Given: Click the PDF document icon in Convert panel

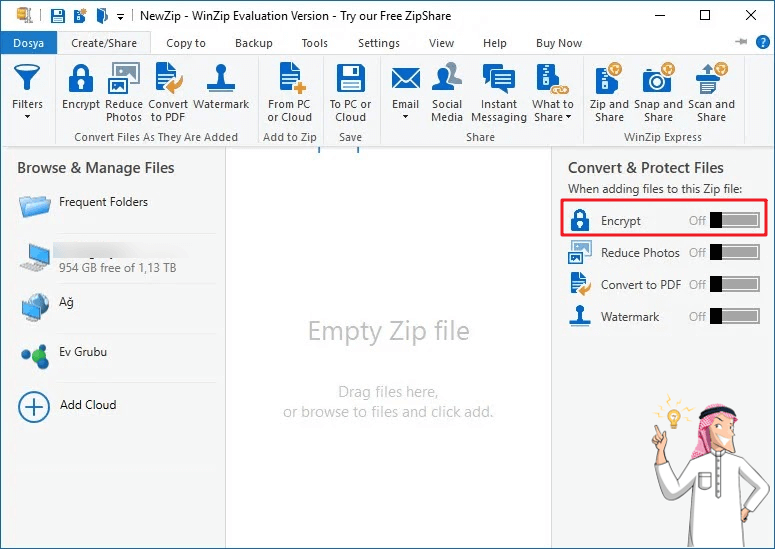Looking at the screenshot, I should pyautogui.click(x=580, y=284).
